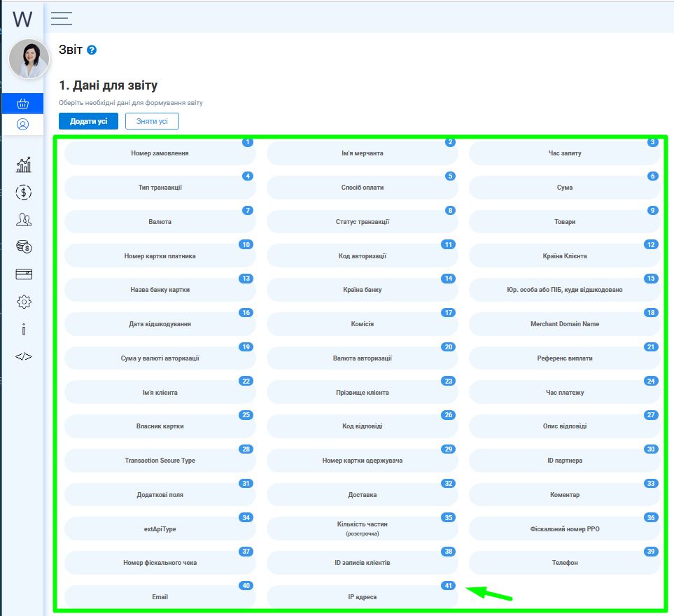Open the help icon next to Звіт
Viewport: 674px width, 616px height.
(92, 50)
